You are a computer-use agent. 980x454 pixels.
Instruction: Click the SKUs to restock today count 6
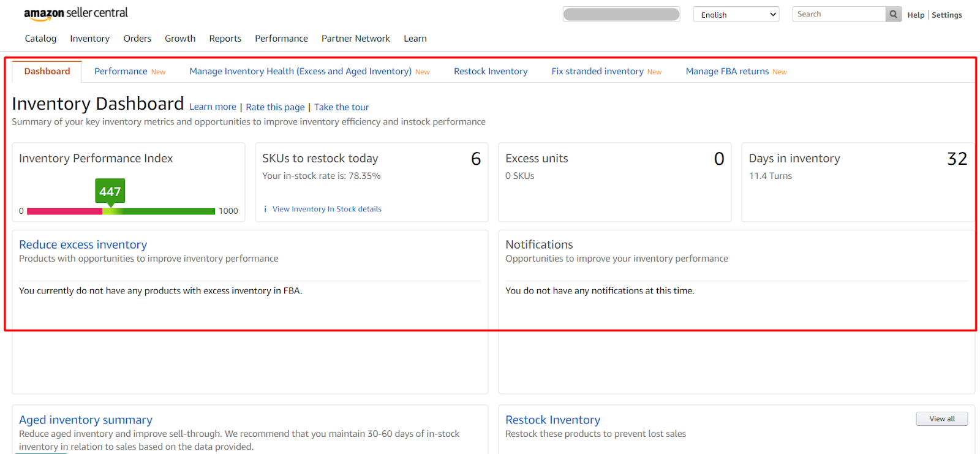(476, 159)
